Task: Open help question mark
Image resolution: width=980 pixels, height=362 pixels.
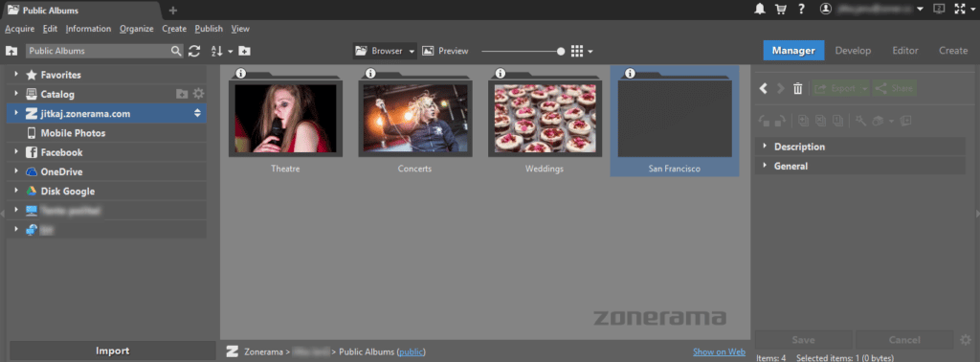Action: (801, 9)
